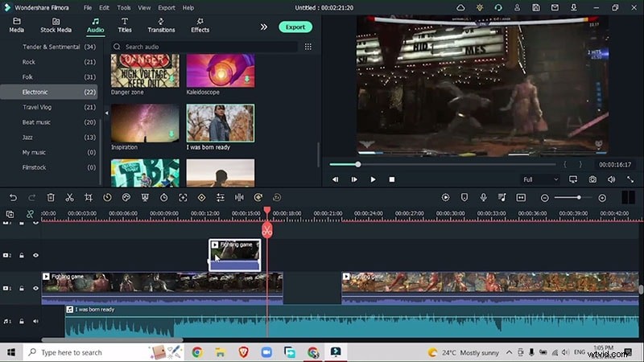This screenshot has width=644, height=362.
Task: Undo the last edit in timeline toolbar
Action: point(13,198)
